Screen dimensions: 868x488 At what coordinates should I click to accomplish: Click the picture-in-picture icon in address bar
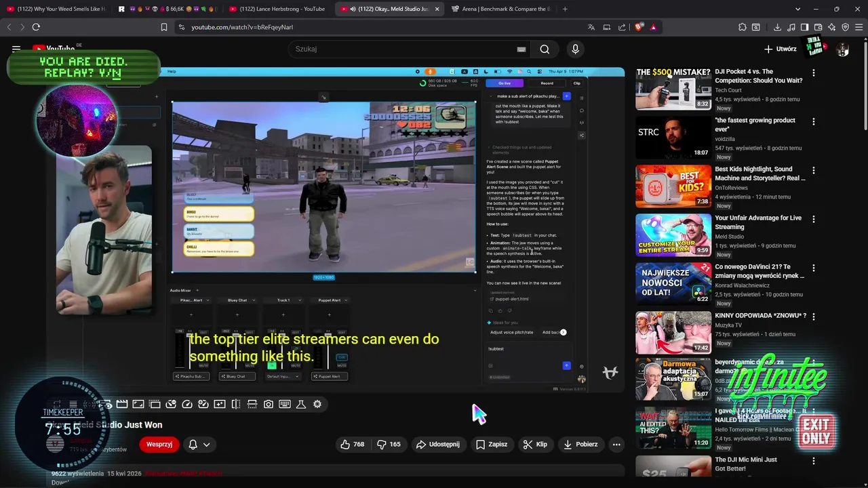coord(607,27)
